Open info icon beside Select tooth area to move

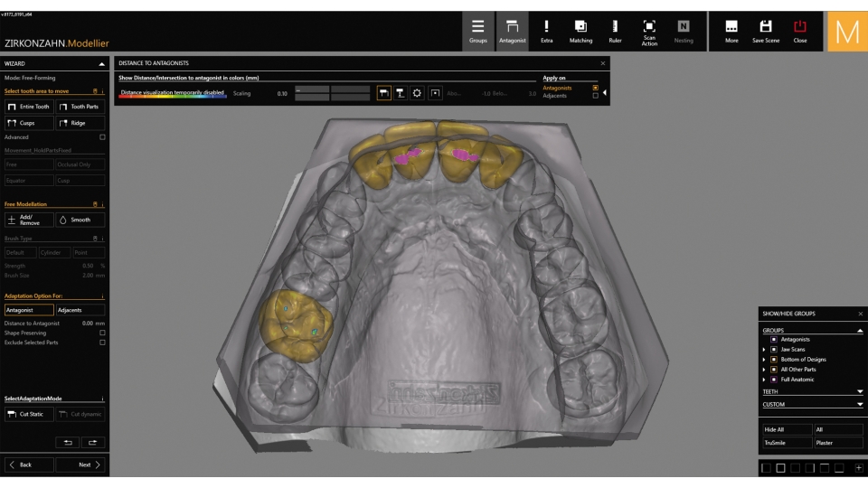click(102, 90)
